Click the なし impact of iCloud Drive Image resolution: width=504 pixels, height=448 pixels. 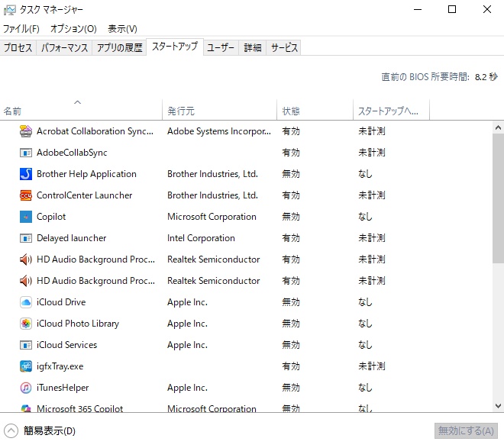[x=365, y=302]
